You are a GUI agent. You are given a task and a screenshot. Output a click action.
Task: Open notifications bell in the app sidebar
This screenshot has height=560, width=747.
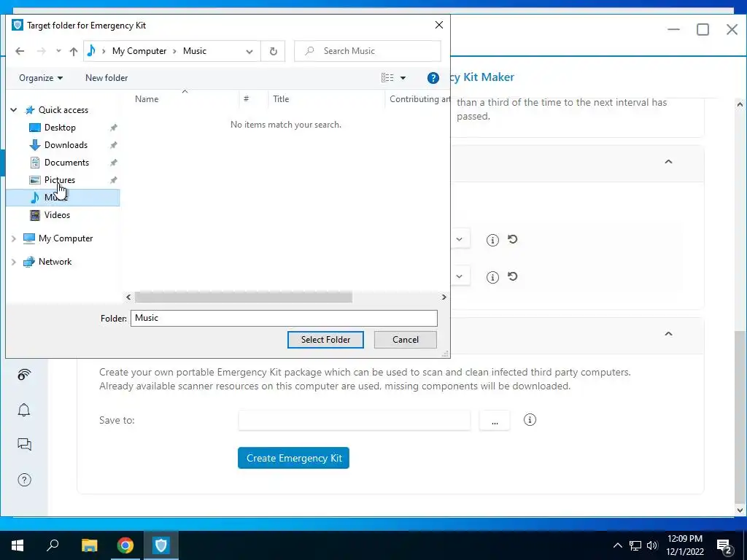(x=24, y=410)
